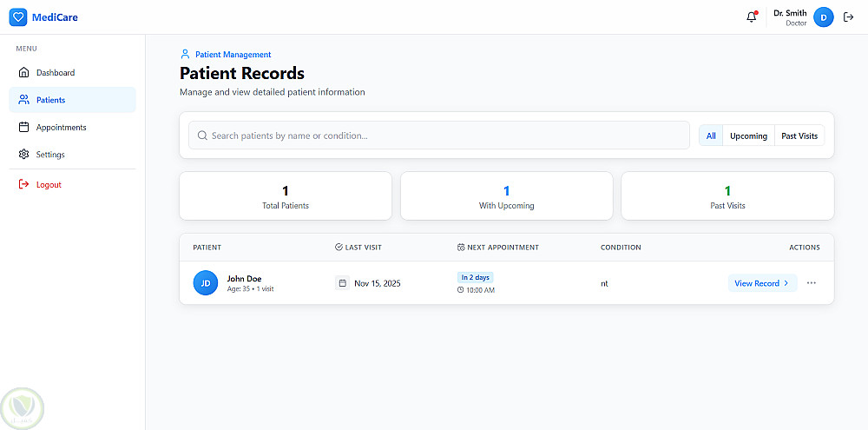Click Dr. Smith's avatar circle
868x430 pixels.
click(824, 17)
